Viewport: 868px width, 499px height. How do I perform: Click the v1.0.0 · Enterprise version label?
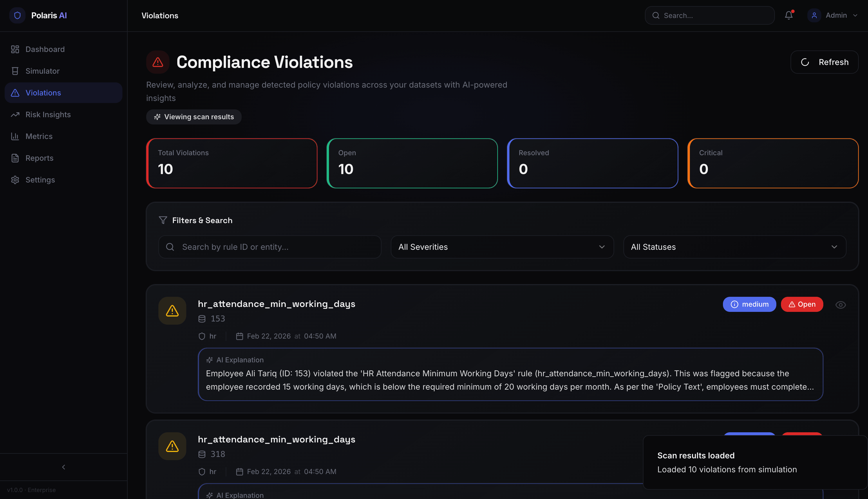[32, 490]
